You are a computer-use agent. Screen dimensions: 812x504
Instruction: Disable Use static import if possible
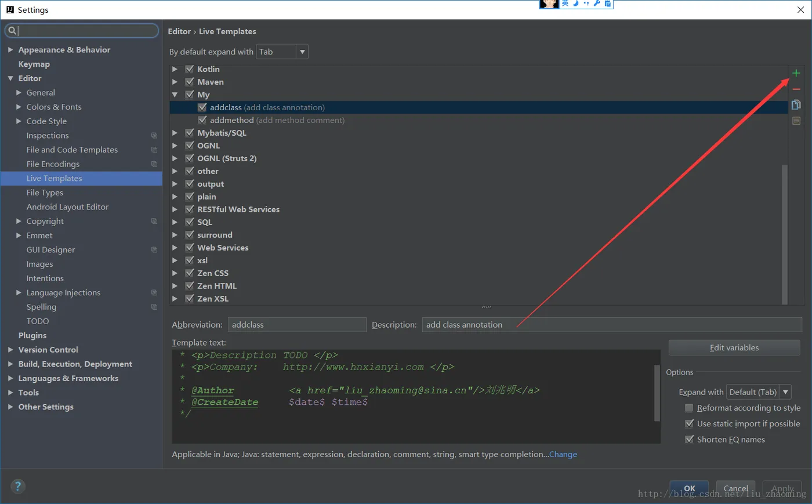point(689,423)
